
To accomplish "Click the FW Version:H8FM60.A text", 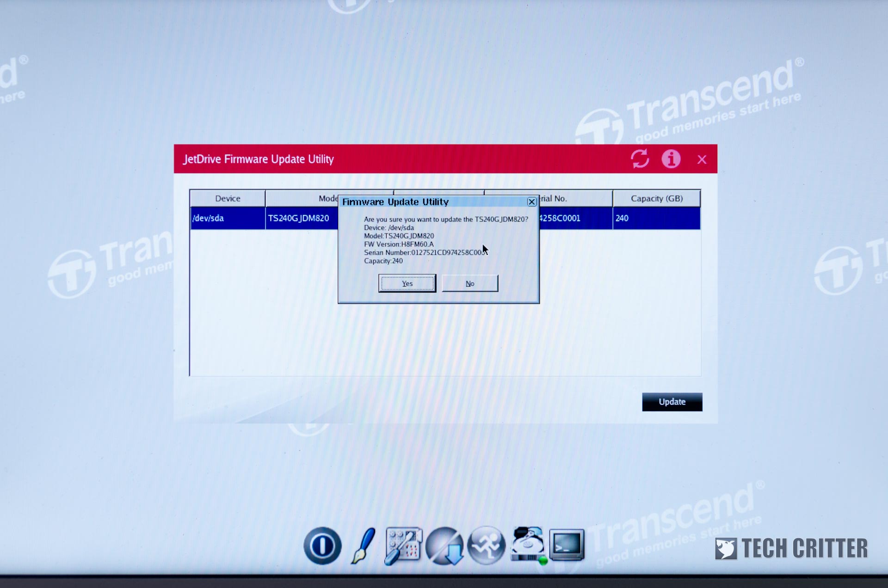I will coord(399,244).
